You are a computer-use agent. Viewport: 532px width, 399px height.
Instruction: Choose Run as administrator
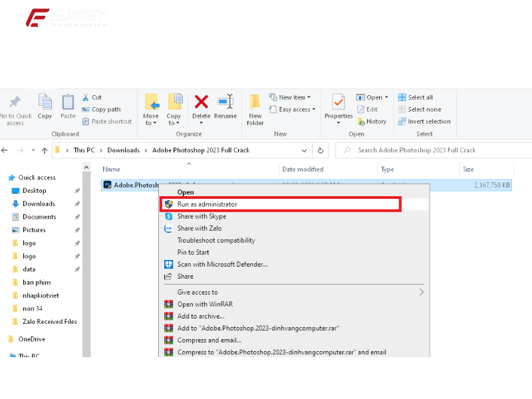pos(207,204)
